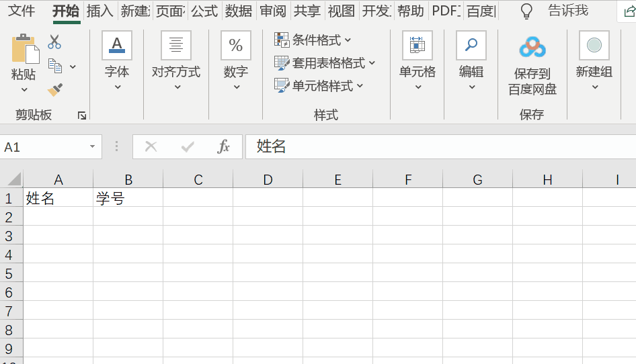Click the 告诉我 tell me box
This screenshot has height=364, width=636.
point(568,11)
